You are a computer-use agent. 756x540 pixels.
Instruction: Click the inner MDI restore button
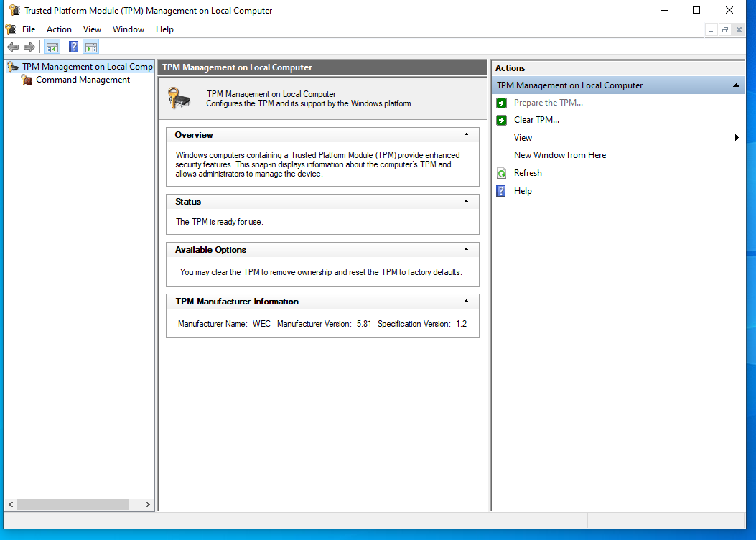(724, 30)
